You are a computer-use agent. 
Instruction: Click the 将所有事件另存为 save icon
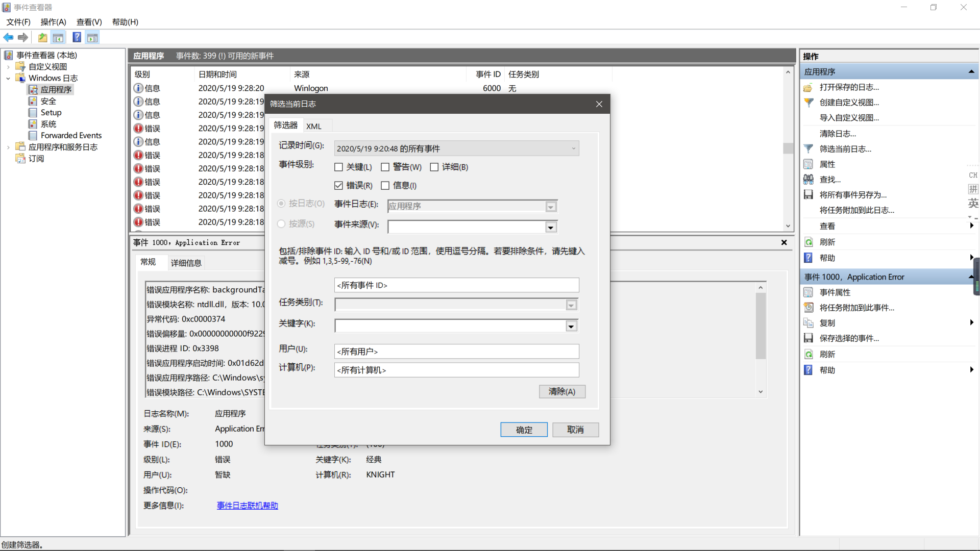click(808, 194)
